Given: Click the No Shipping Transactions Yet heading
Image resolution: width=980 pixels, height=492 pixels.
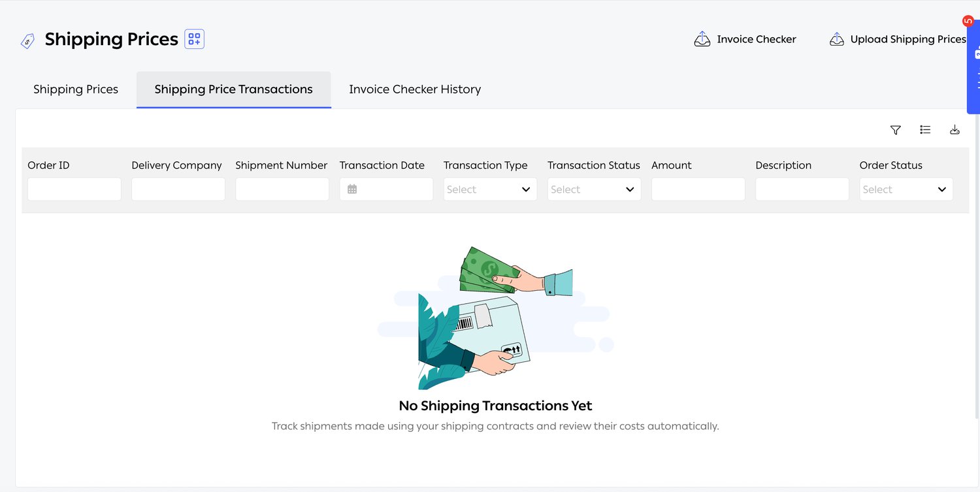Looking at the screenshot, I should [x=495, y=406].
